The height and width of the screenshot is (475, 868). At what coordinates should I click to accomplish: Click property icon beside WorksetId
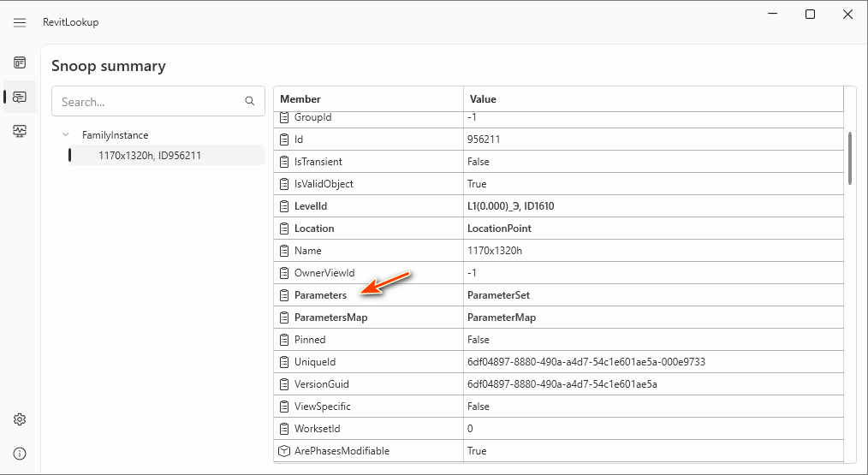284,429
